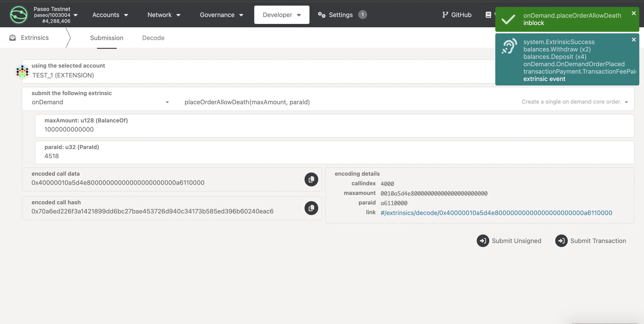Viewport: 644px width, 324px height.
Task: Open the extrinsics decode link
Action: tap(496, 213)
